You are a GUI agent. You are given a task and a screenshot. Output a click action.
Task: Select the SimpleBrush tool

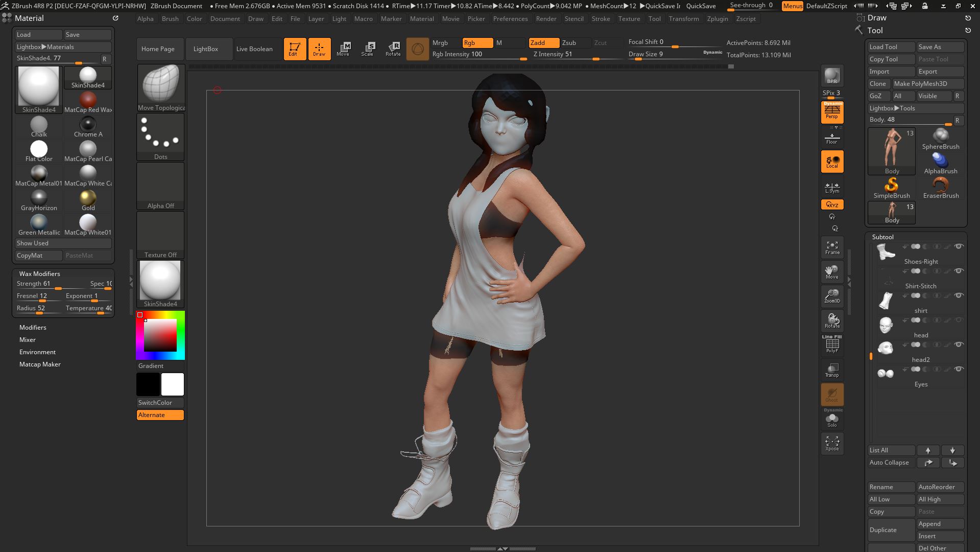point(892,188)
